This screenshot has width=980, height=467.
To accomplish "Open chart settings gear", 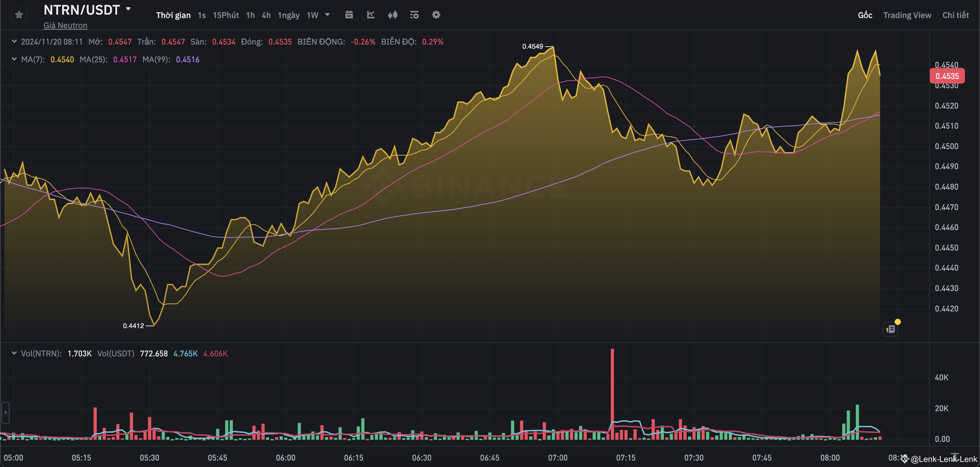I will click(x=436, y=15).
